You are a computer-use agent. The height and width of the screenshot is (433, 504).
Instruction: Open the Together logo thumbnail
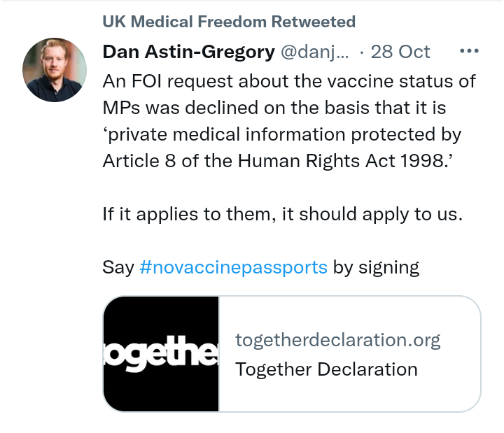pyautogui.click(x=162, y=354)
